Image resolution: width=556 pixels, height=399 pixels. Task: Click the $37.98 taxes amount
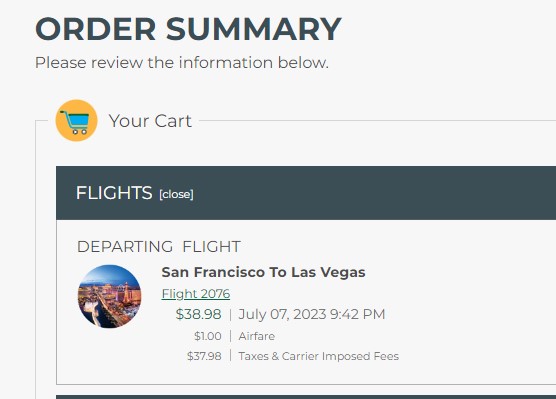click(204, 356)
